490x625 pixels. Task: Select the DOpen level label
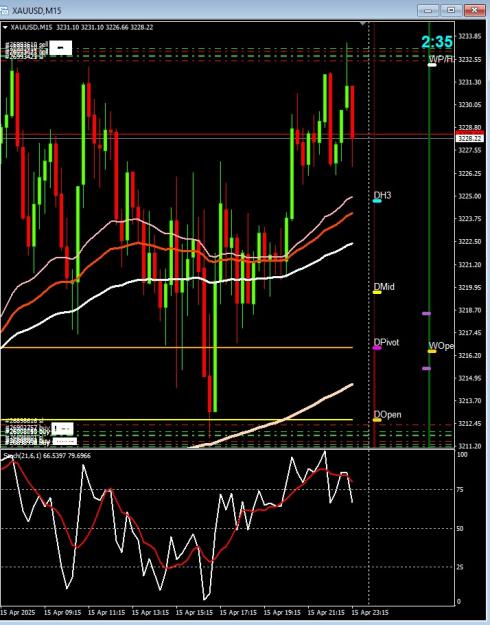point(388,415)
